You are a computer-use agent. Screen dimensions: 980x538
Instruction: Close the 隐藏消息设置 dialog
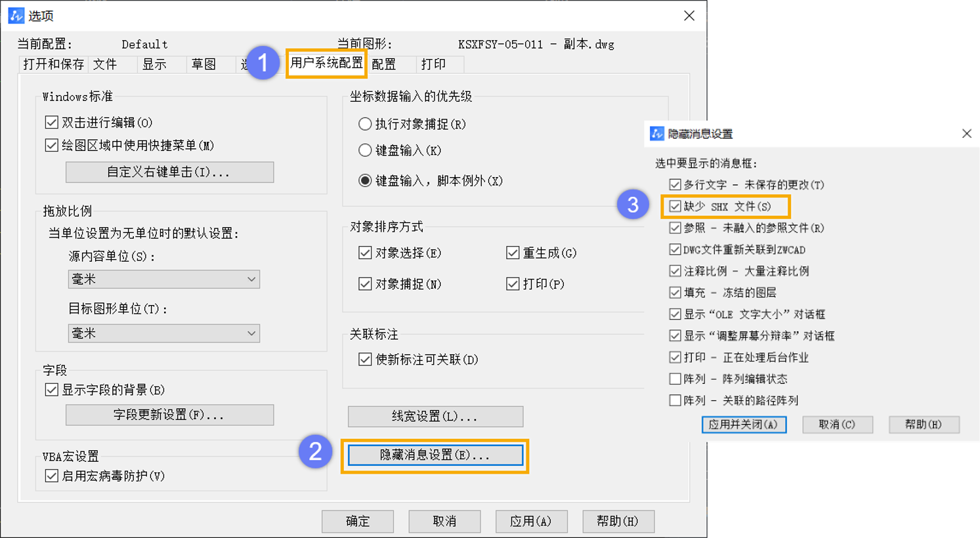click(x=967, y=133)
